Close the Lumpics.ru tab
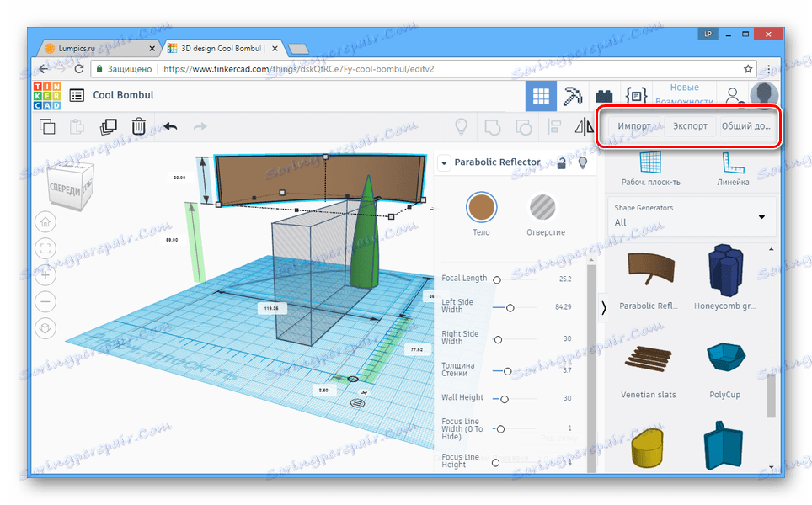The width and height of the screenshot is (812, 505). (152, 49)
